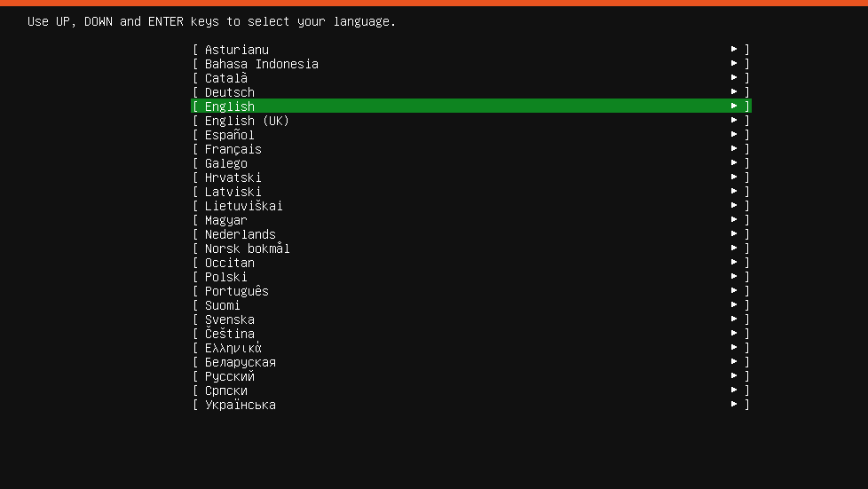The height and width of the screenshot is (489, 868).
Task: Choose Norsk bokmål from the list
Action: tap(471, 248)
